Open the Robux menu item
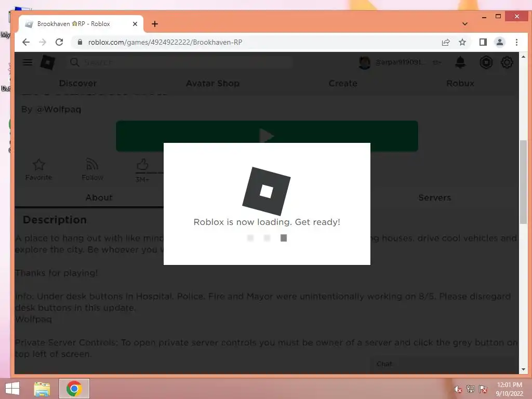The width and height of the screenshot is (532, 399). click(x=460, y=83)
